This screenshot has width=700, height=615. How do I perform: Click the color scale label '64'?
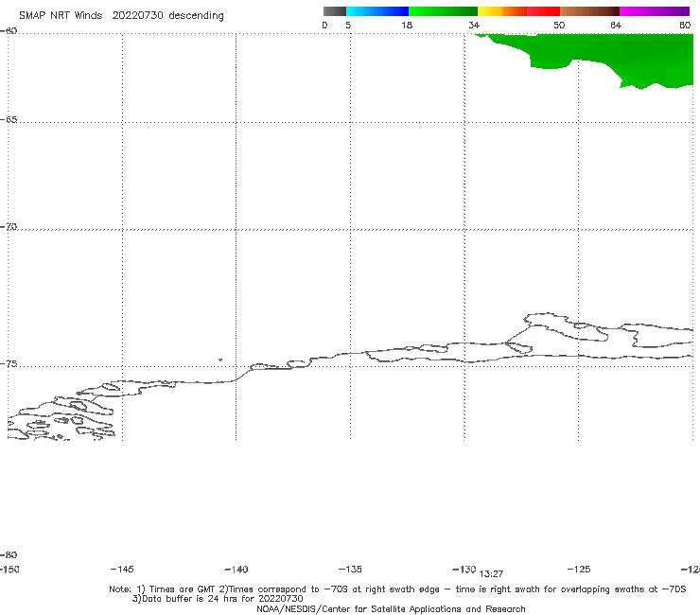click(x=616, y=25)
